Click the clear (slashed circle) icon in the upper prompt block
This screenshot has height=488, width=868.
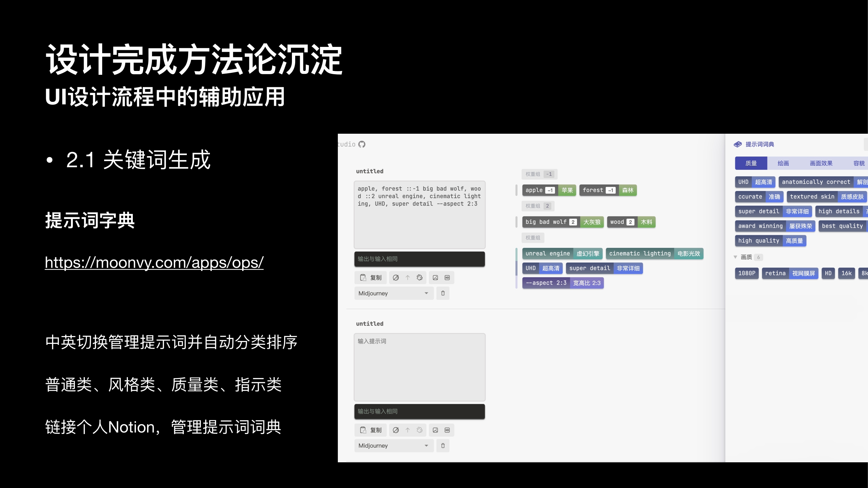(x=396, y=278)
